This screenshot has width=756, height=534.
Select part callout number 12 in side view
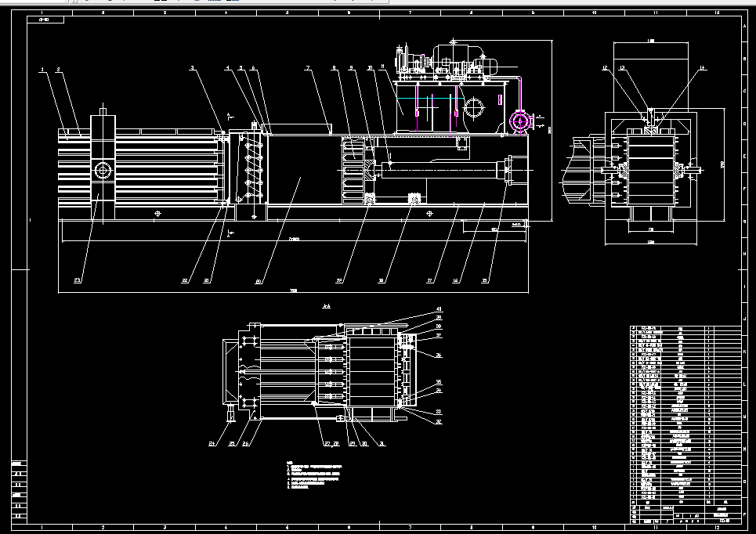coord(605,68)
